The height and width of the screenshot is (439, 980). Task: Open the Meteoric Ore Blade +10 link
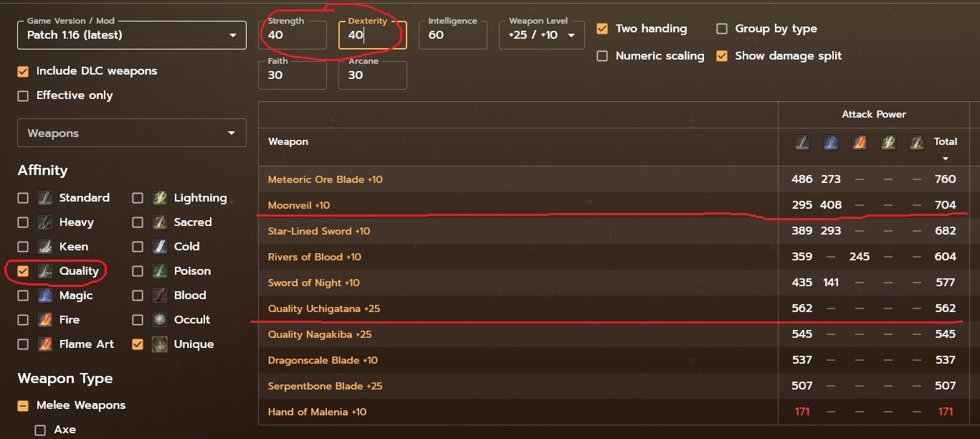coord(325,179)
